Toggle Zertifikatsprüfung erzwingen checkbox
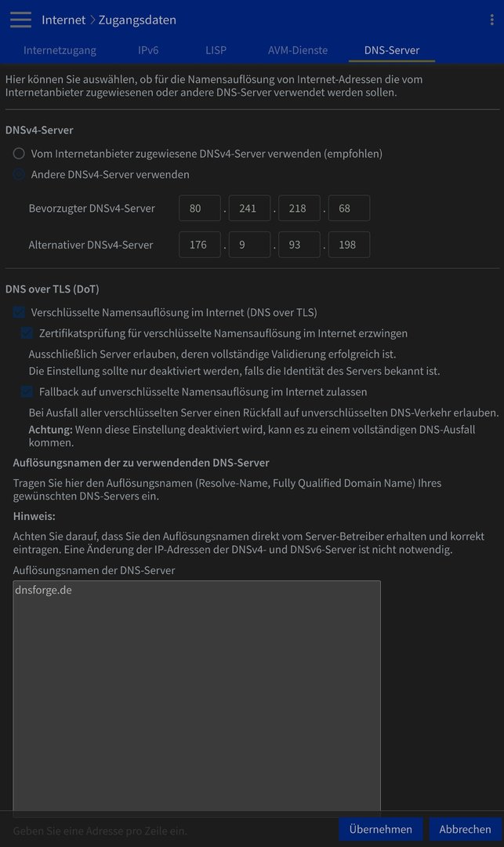This screenshot has height=847, width=504. [27, 333]
